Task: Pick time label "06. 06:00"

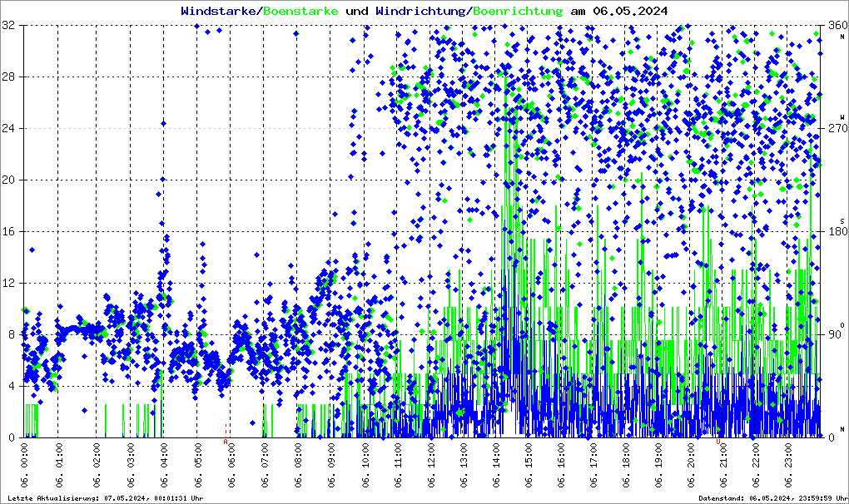Action: pos(231,465)
